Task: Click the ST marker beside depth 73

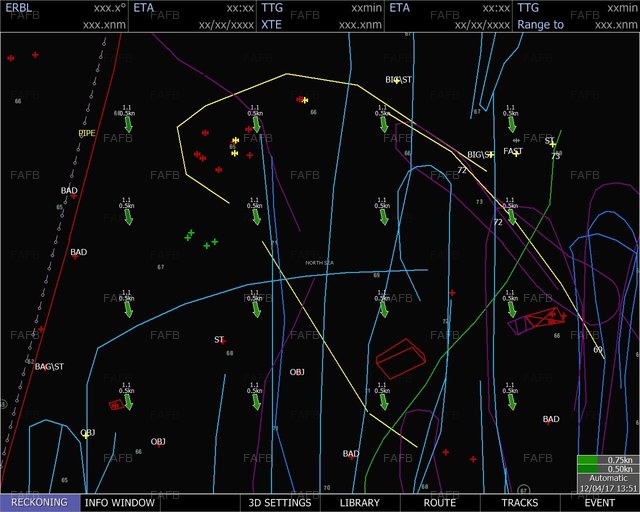Action: [x=551, y=142]
